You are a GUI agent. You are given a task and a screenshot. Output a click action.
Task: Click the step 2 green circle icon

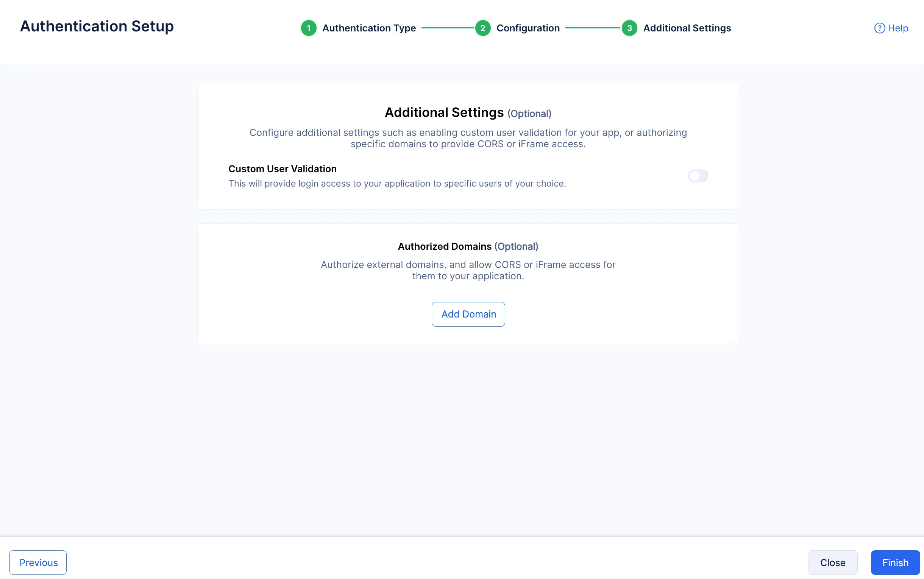click(483, 28)
